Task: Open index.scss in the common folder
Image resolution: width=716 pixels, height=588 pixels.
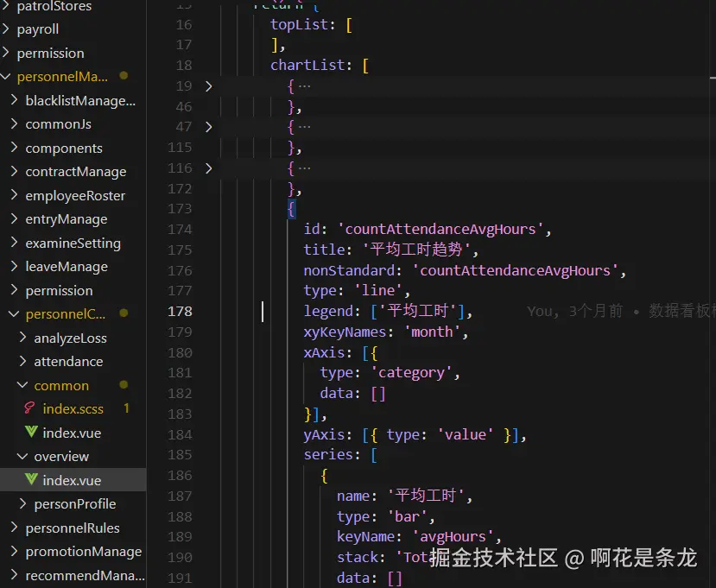Action: tap(73, 408)
